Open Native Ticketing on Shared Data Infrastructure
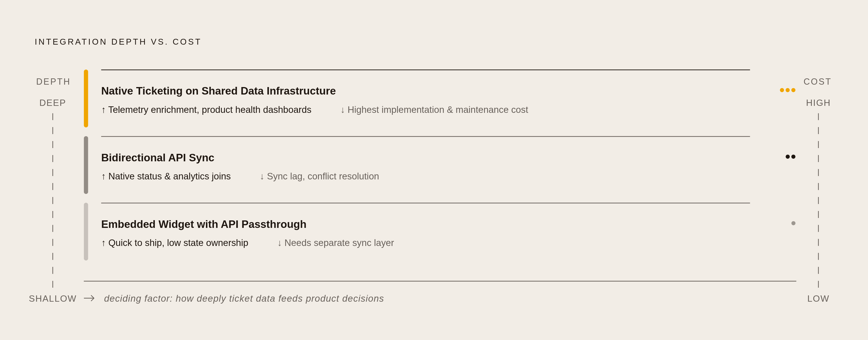Viewport: 868px width, 340px height. (218, 91)
